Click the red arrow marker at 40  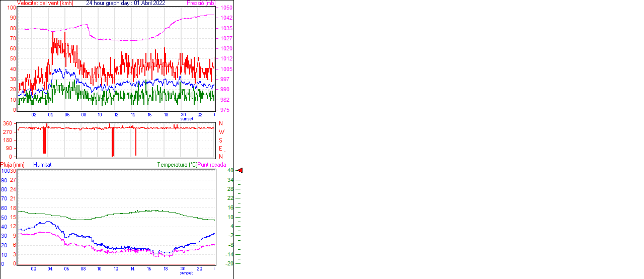[240, 171]
